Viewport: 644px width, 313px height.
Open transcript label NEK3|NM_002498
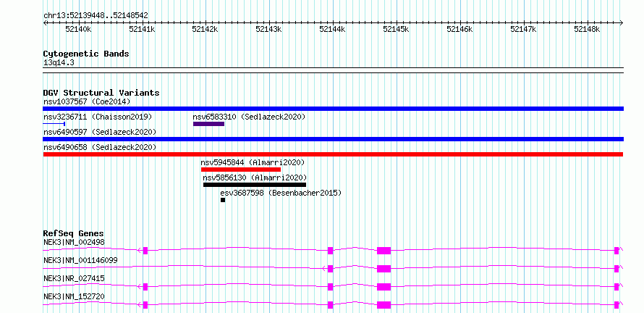74,242
